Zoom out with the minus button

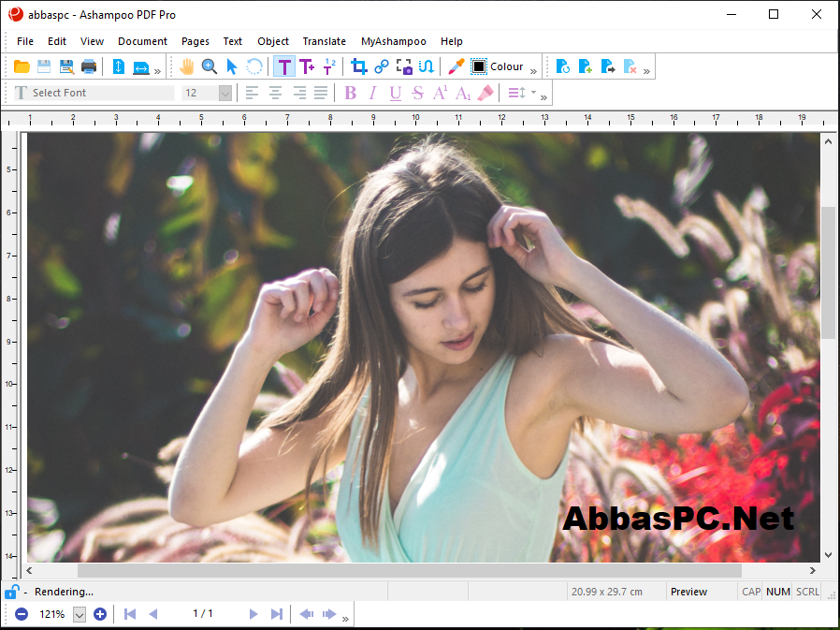22,614
